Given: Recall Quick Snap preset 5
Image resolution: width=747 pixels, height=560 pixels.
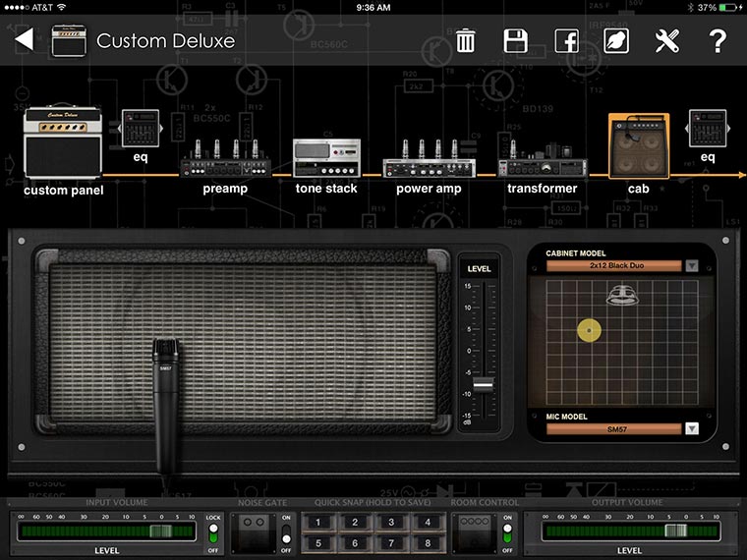Looking at the screenshot, I should tap(318, 543).
